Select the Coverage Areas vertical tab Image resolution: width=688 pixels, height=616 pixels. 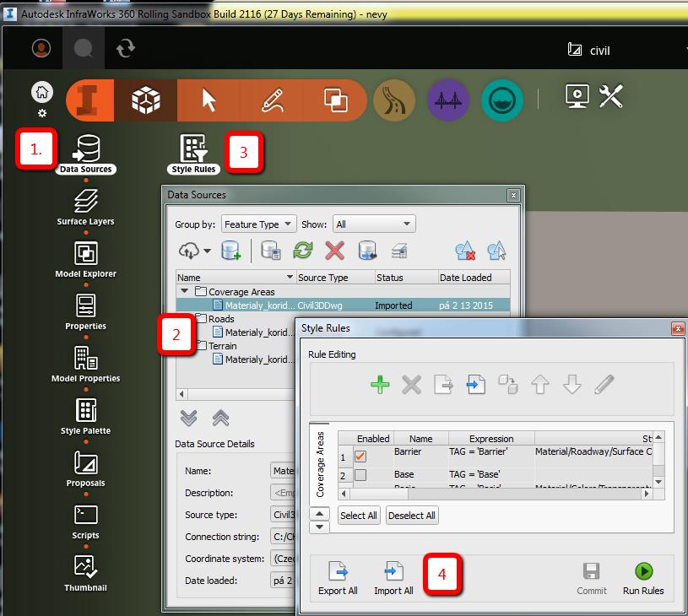coord(320,464)
